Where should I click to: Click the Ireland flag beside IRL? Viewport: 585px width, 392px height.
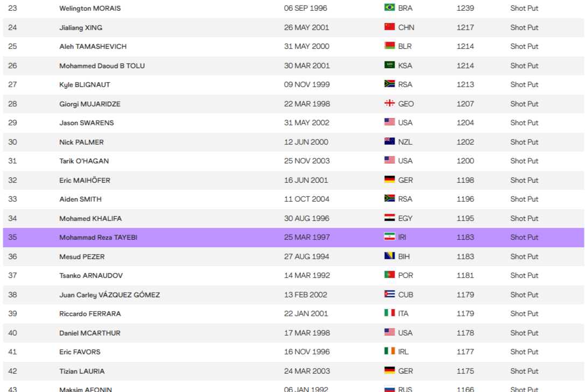[389, 352]
